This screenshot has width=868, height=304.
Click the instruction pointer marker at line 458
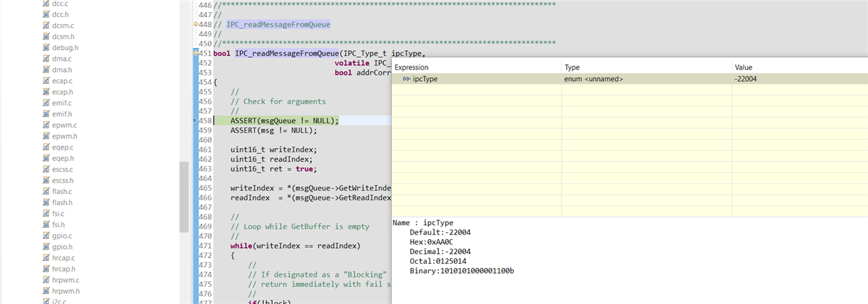(195, 121)
